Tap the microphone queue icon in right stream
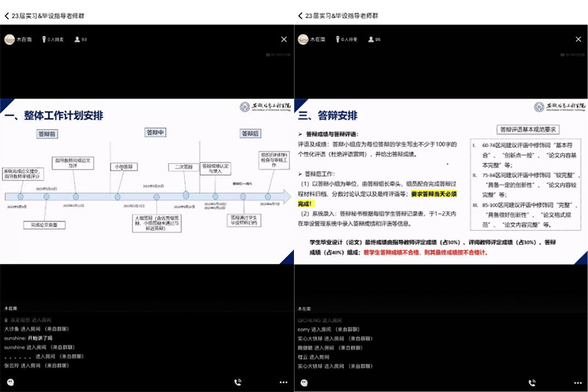Image resolution: width=588 pixels, height=392 pixels. coord(337,40)
